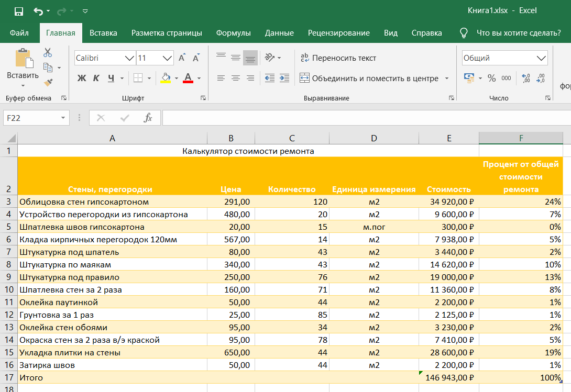Expand the Общий number format dropdown
The height and width of the screenshot is (392, 571).
tap(541, 58)
